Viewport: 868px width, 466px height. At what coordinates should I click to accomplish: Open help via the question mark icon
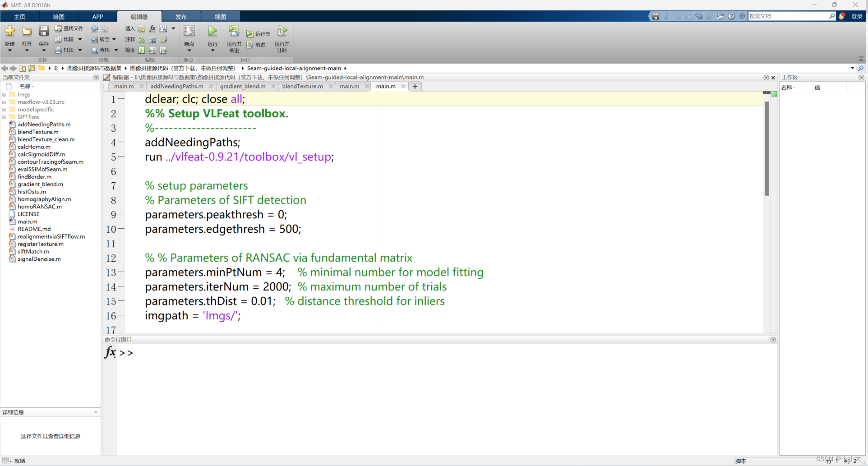pos(731,16)
